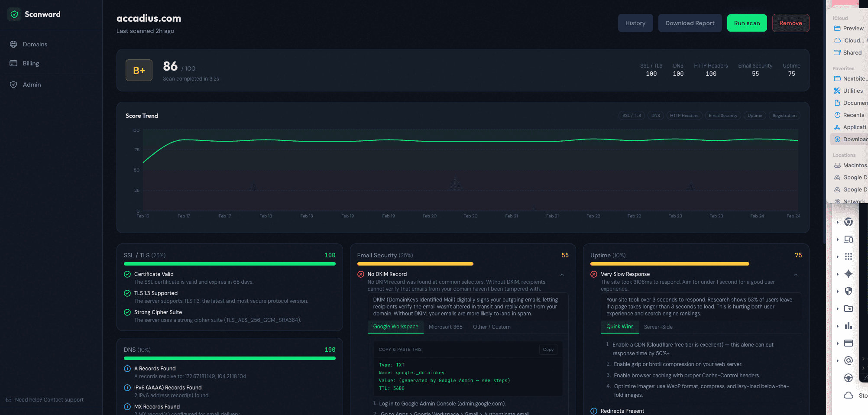Click the green checkmark beside Certificate Valid
The width and height of the screenshot is (868, 415).
pyautogui.click(x=127, y=274)
